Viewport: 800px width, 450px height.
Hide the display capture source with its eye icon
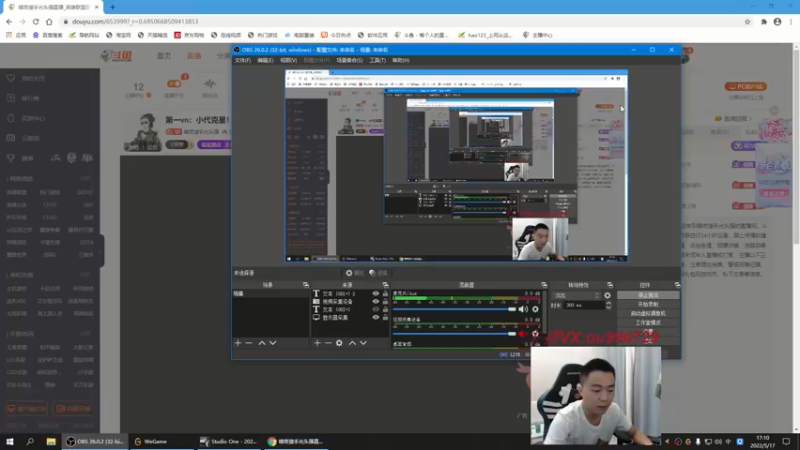(376, 317)
